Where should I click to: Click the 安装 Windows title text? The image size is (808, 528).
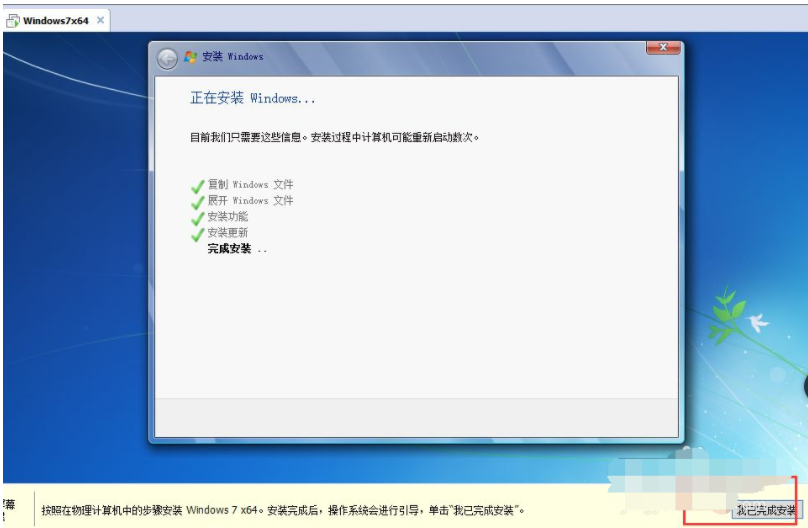233,57
